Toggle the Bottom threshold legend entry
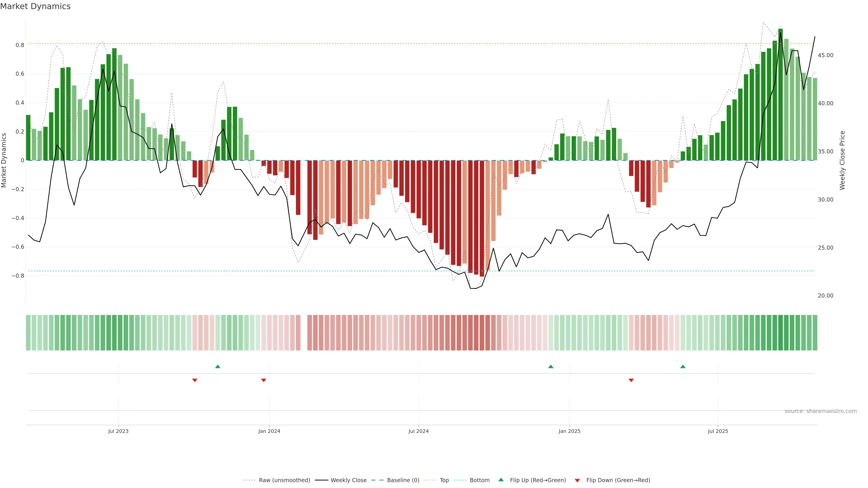 pyautogui.click(x=479, y=480)
